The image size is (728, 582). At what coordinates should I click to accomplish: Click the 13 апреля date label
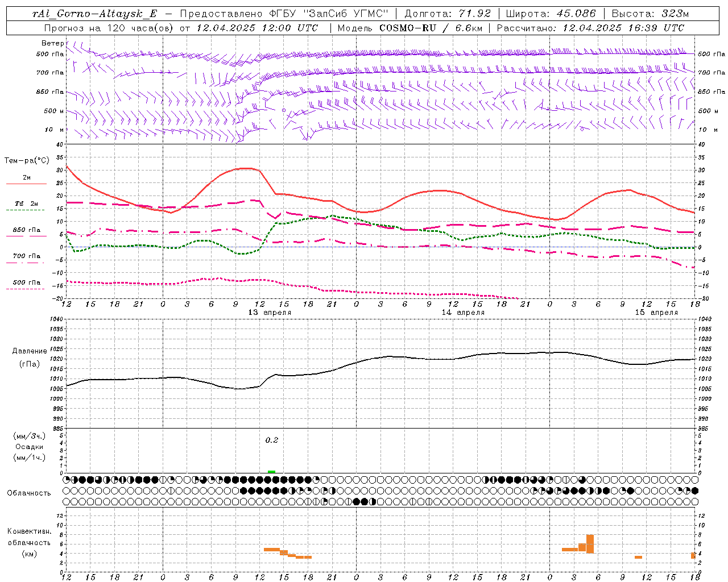270,312
